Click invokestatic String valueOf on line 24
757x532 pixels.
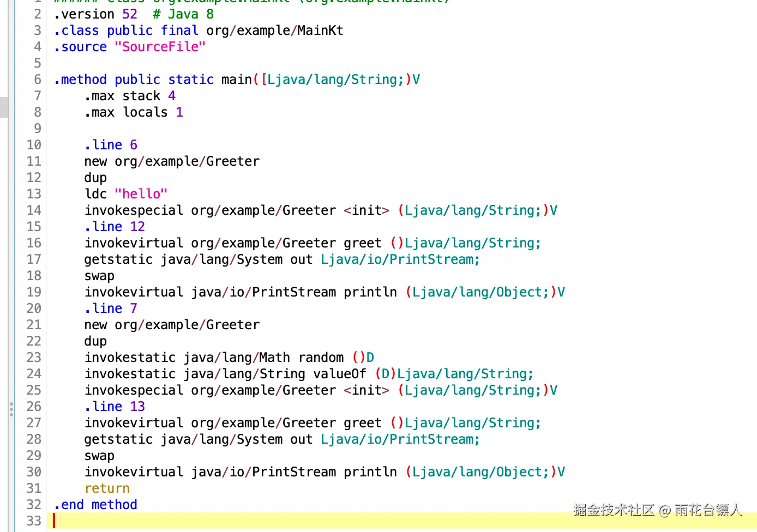(309, 374)
